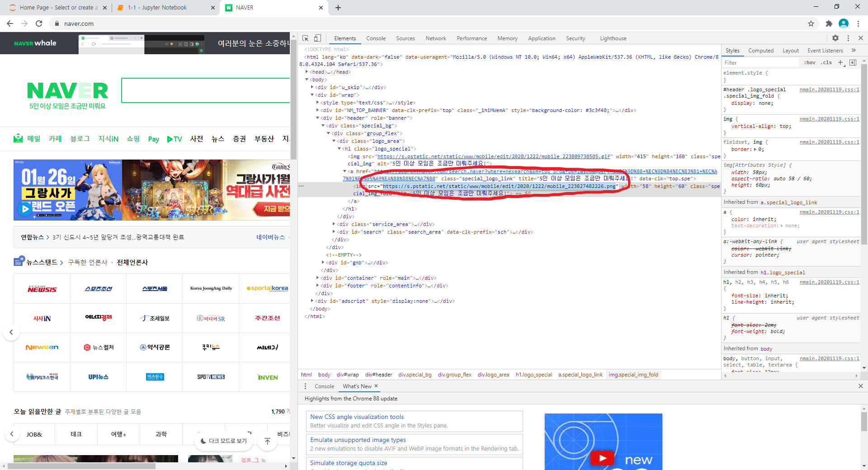Show more Styles pane tabs chevron
The width and height of the screenshot is (868, 470).
click(x=854, y=51)
